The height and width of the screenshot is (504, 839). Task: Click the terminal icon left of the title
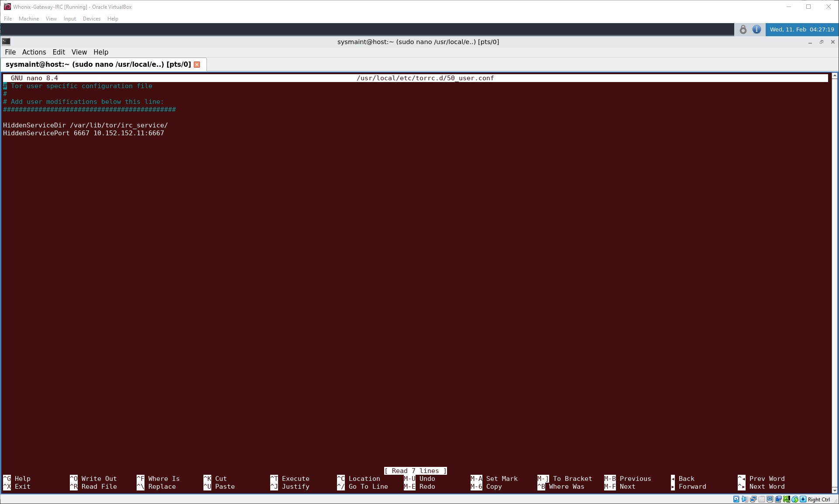[6, 42]
